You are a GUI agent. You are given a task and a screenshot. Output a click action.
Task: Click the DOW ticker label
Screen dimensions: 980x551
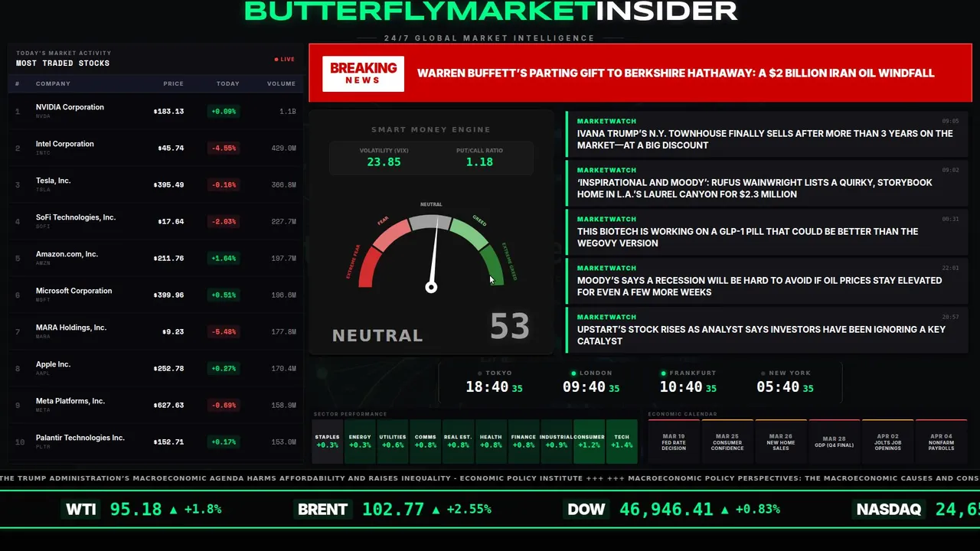586,510
